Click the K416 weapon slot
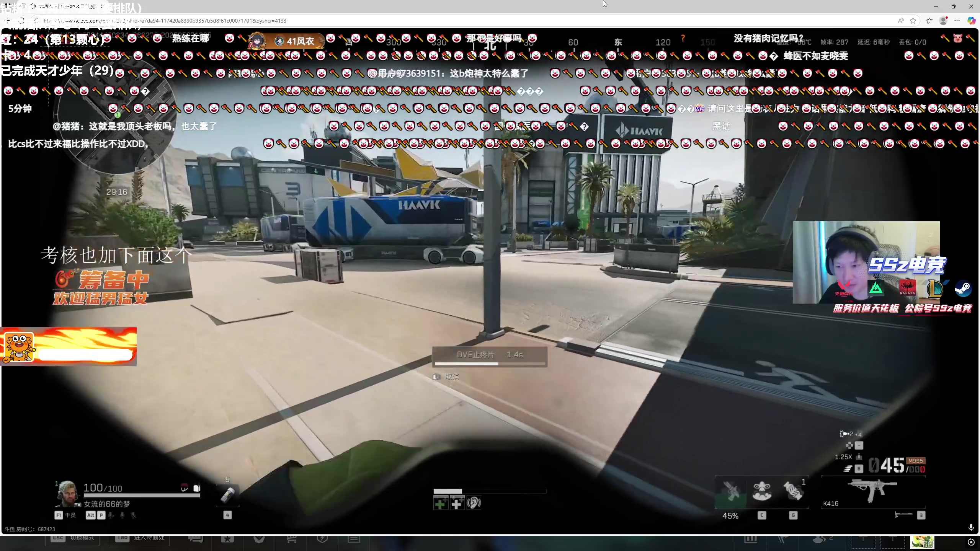The width and height of the screenshot is (980, 551). point(873,492)
